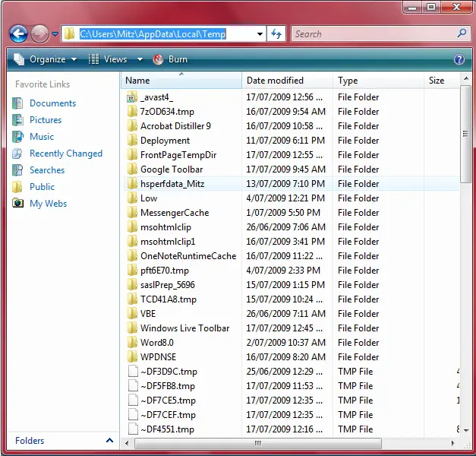Click the My Webs globe icon

(17, 203)
